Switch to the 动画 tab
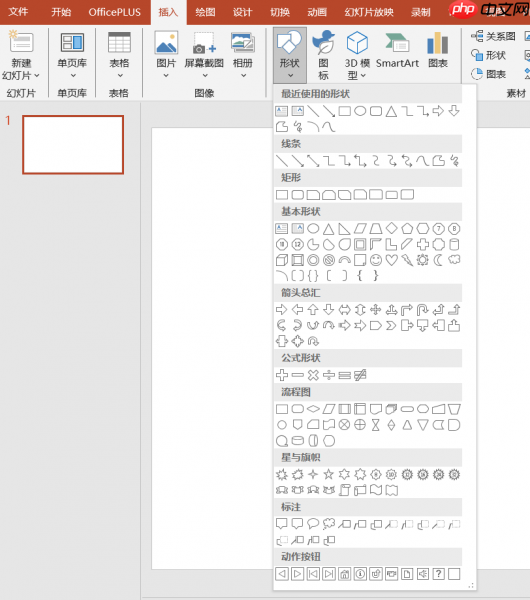The width and height of the screenshot is (530, 600). coord(317,12)
